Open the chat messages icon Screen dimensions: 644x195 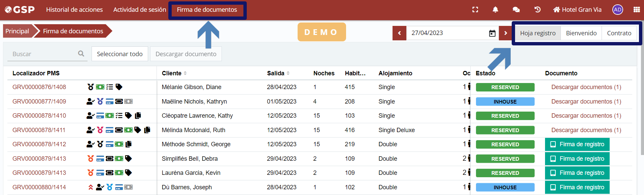pos(516,10)
